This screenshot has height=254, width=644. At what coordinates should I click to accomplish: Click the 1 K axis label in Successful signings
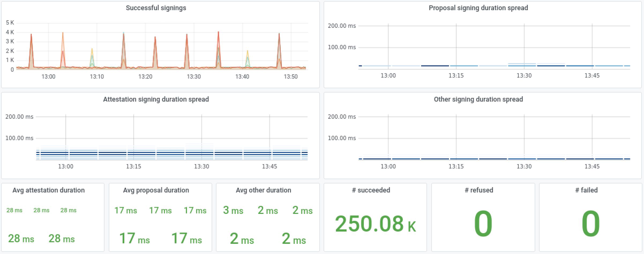pos(10,60)
